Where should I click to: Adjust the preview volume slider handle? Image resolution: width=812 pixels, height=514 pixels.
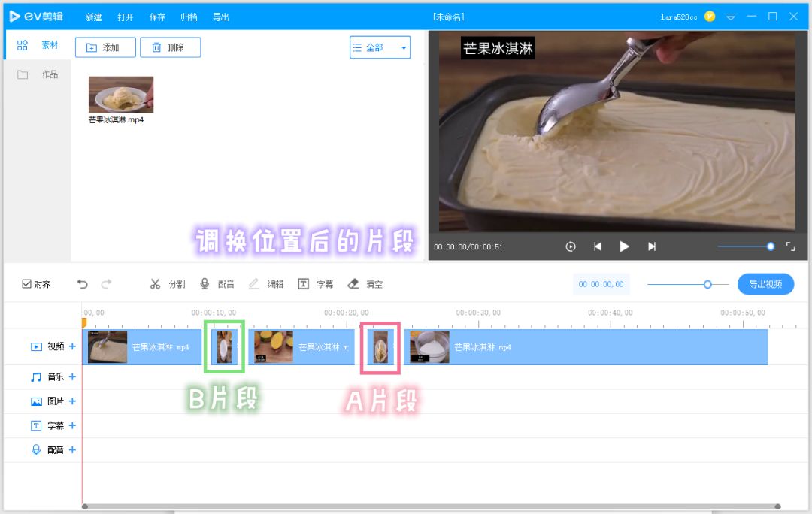pos(771,247)
